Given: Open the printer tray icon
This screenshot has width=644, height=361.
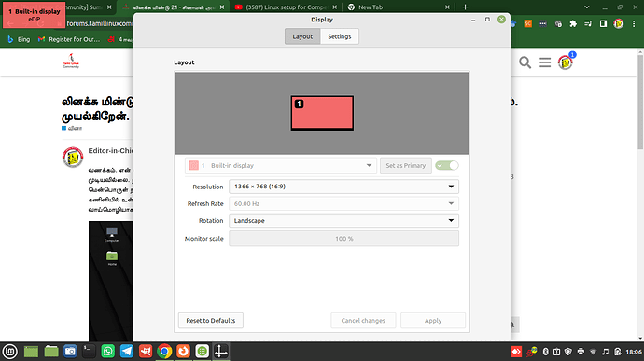Looking at the screenshot, I should 581,352.
